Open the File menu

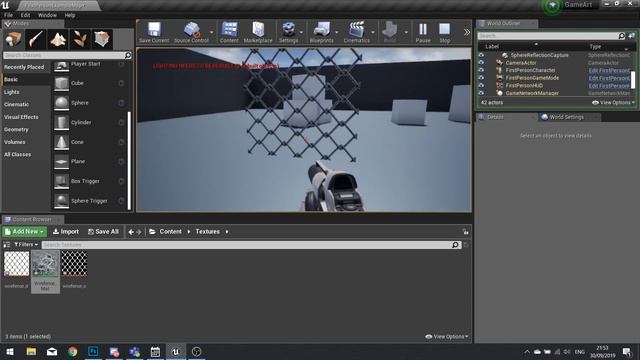click(x=8, y=15)
